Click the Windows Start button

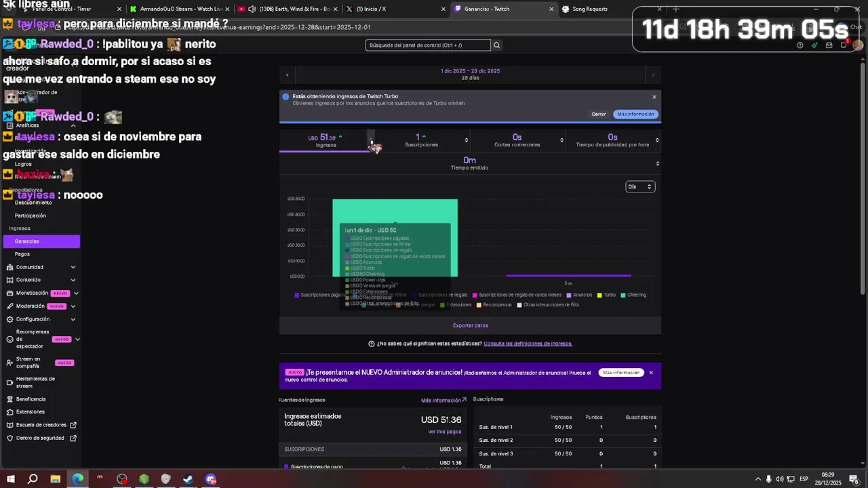point(11,479)
